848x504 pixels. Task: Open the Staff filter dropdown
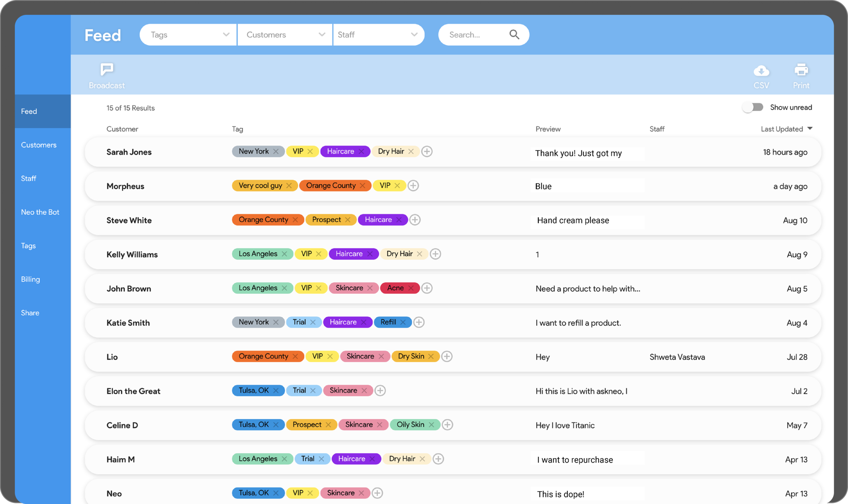pos(378,35)
